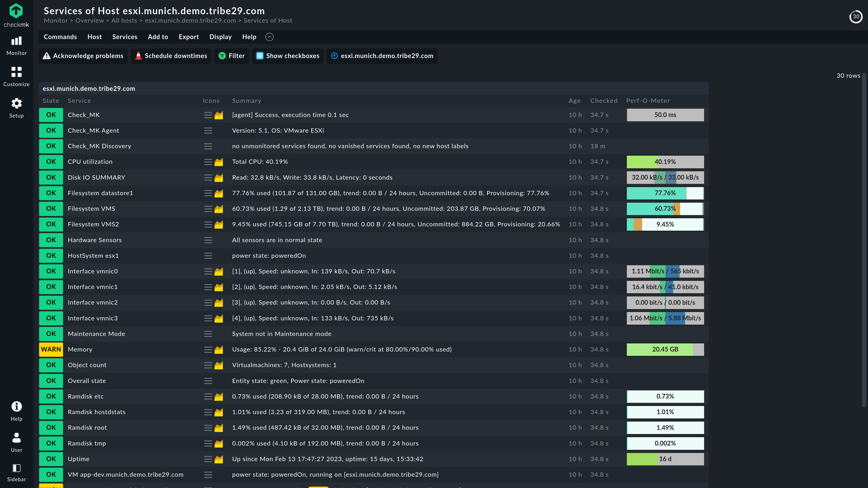Open the User menu
The image size is (868, 488).
pos(16,443)
